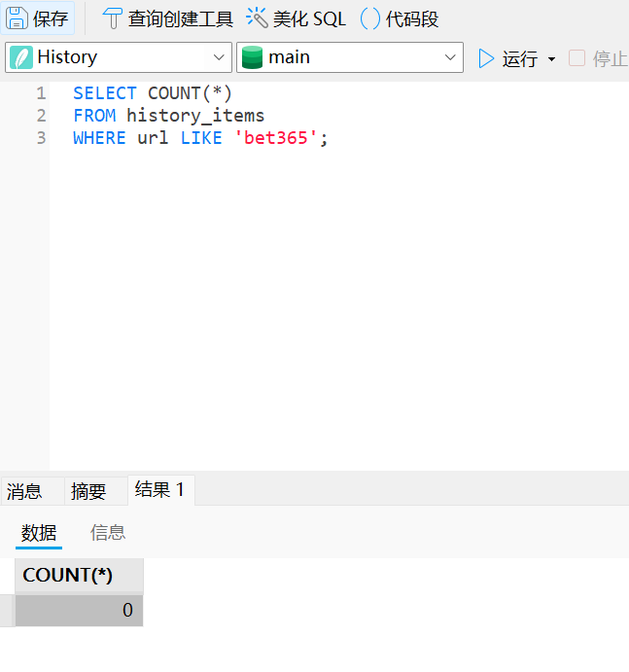Click the Save (保存) button
Viewport: 629px width, 672px height.
(38, 18)
